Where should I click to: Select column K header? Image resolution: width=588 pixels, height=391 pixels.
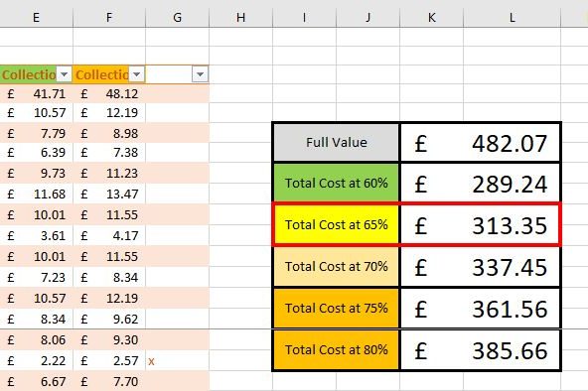tap(432, 17)
